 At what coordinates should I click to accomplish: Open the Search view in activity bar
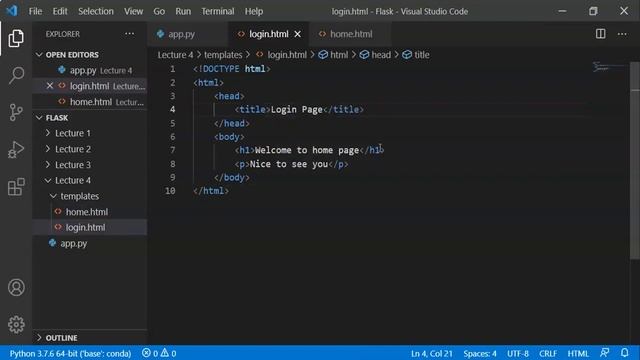click(16, 75)
